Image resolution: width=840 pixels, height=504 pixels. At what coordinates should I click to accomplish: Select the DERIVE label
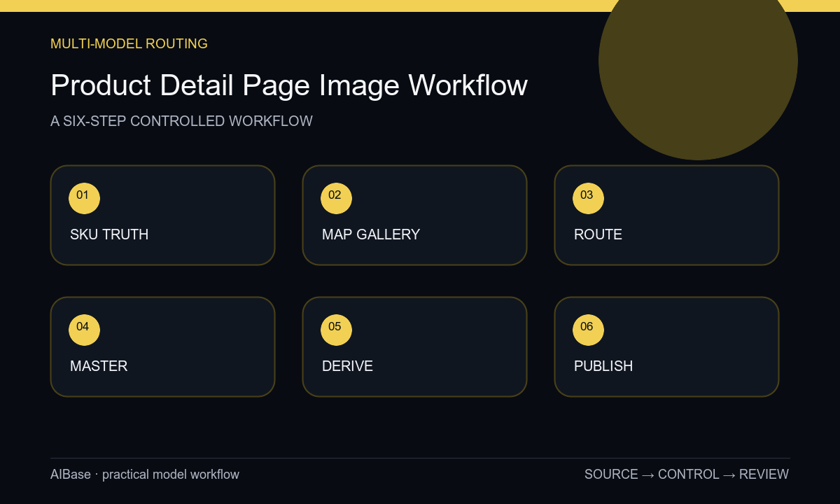[x=347, y=366]
